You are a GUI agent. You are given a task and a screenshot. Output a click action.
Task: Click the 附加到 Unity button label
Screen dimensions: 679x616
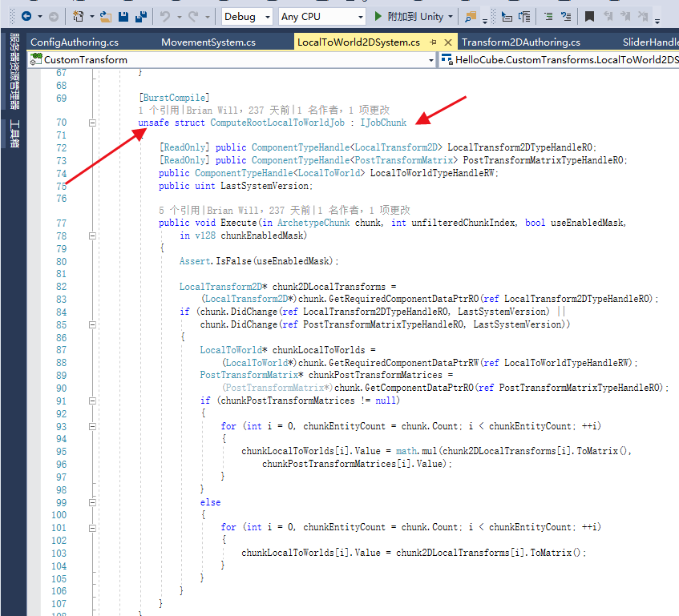[415, 17]
